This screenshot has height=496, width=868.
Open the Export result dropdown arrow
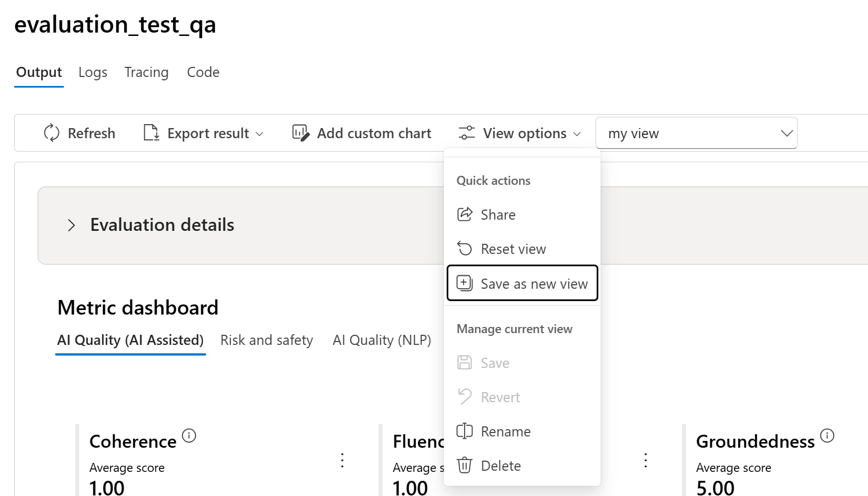click(x=260, y=134)
